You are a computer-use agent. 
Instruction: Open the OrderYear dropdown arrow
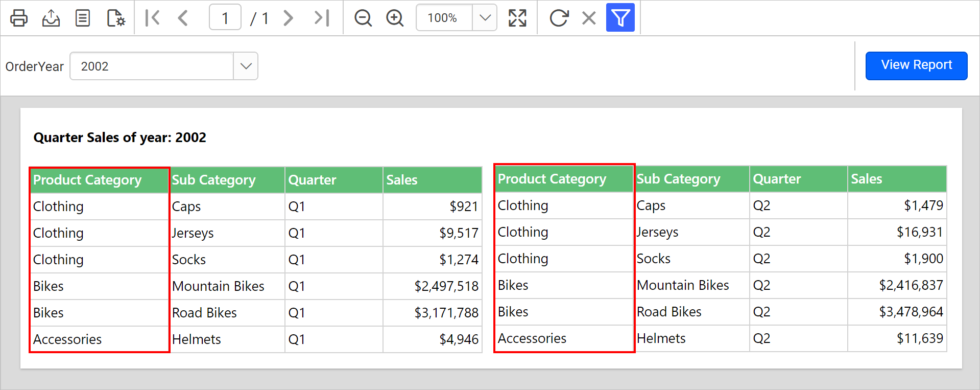point(246,66)
